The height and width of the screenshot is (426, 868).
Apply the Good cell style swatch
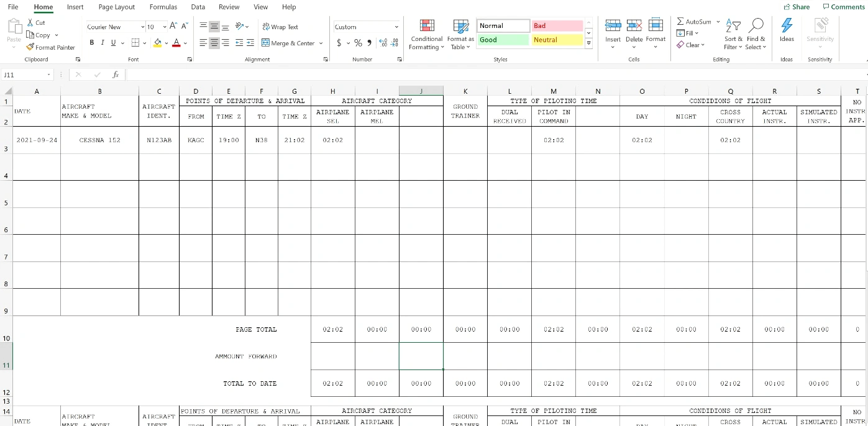[503, 40]
